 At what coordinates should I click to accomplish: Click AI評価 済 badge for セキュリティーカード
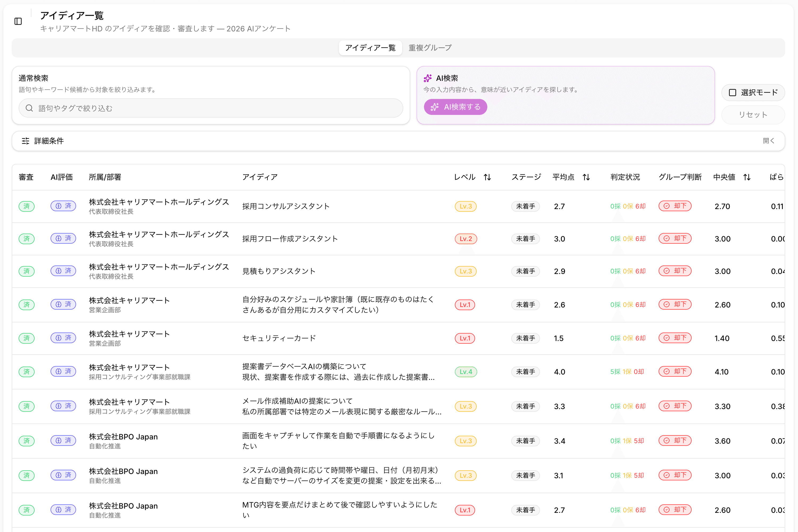coord(64,338)
